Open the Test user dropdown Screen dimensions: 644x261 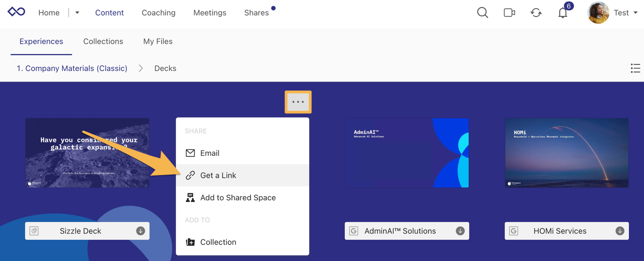click(x=626, y=13)
